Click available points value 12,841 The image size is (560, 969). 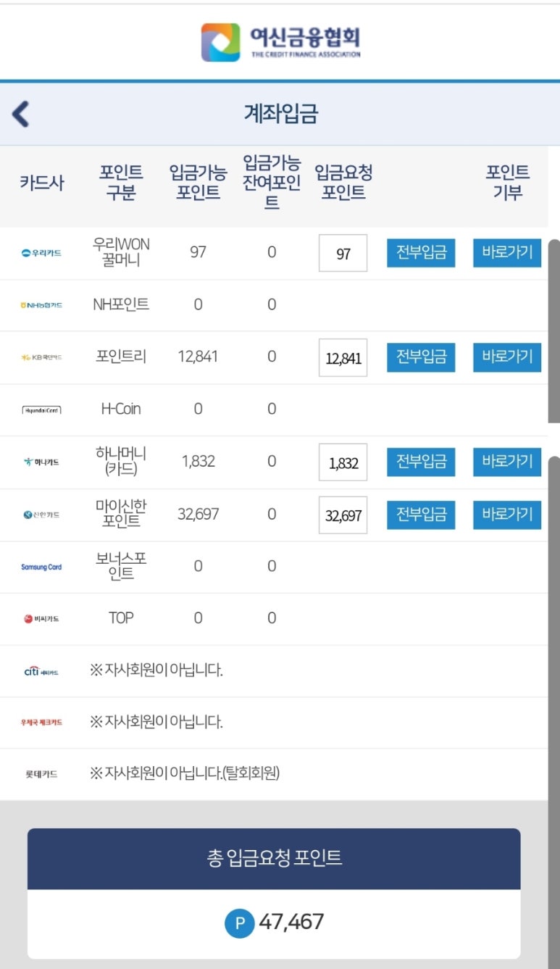point(198,357)
